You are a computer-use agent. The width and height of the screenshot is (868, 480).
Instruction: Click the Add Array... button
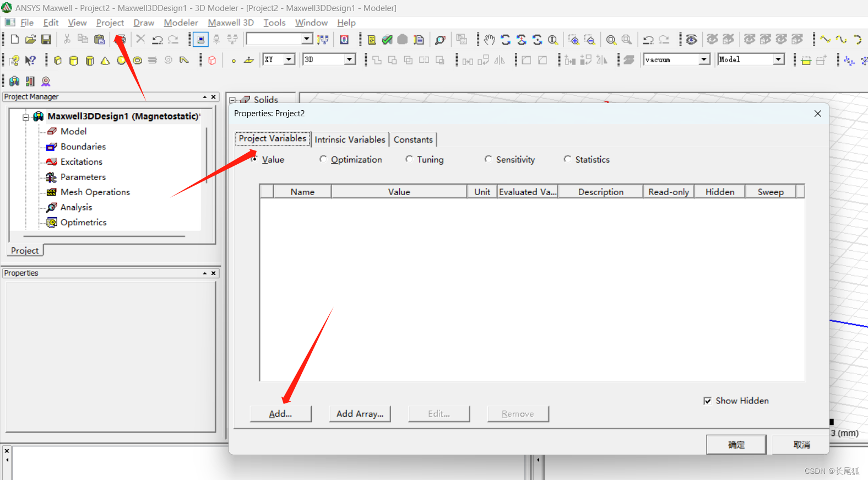coord(360,414)
